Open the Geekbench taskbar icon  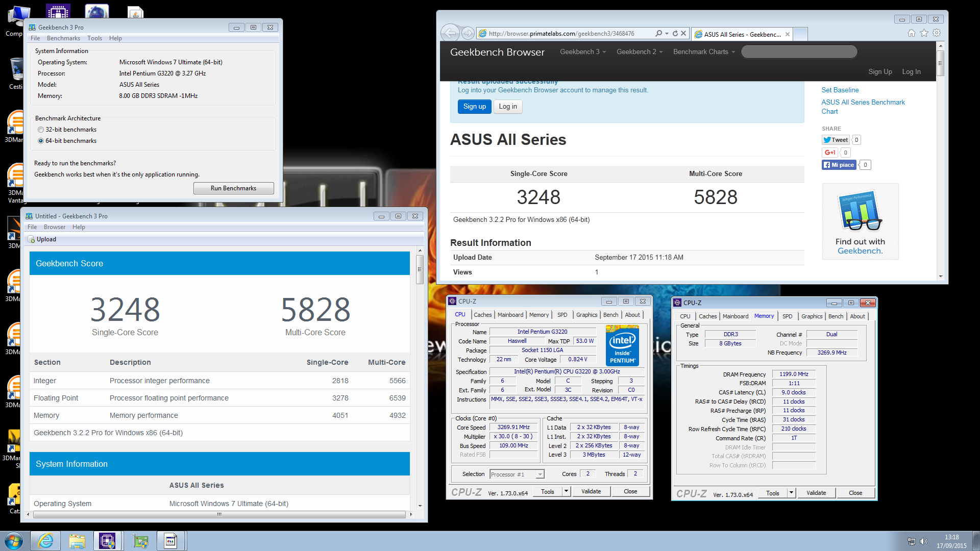(170, 541)
